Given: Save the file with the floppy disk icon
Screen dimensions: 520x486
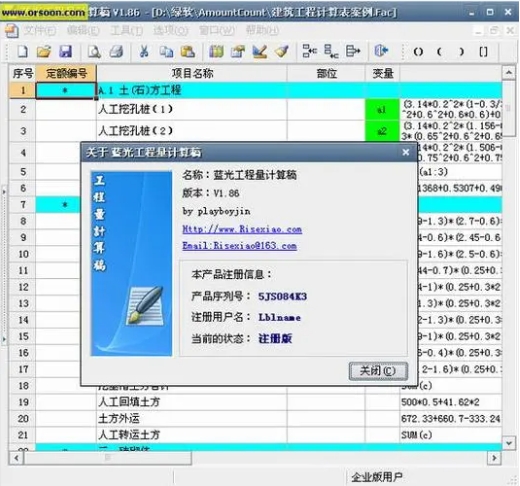Looking at the screenshot, I should 66,52.
